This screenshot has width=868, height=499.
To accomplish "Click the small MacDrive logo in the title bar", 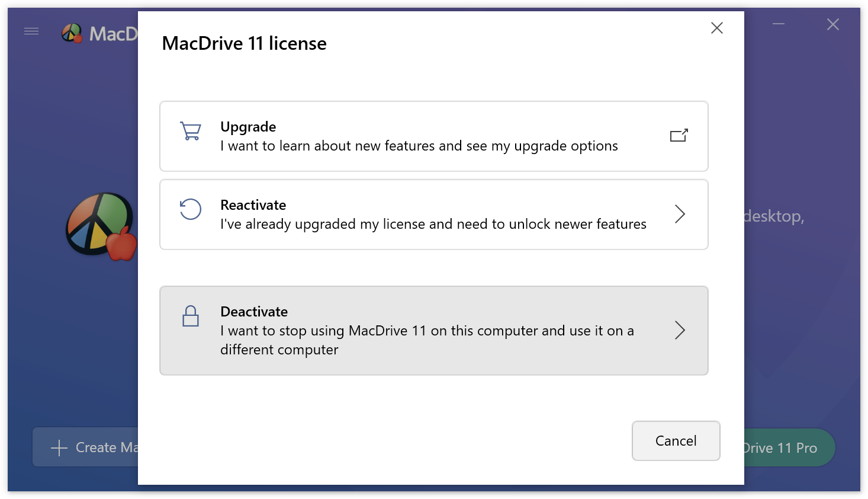I will click(x=72, y=33).
